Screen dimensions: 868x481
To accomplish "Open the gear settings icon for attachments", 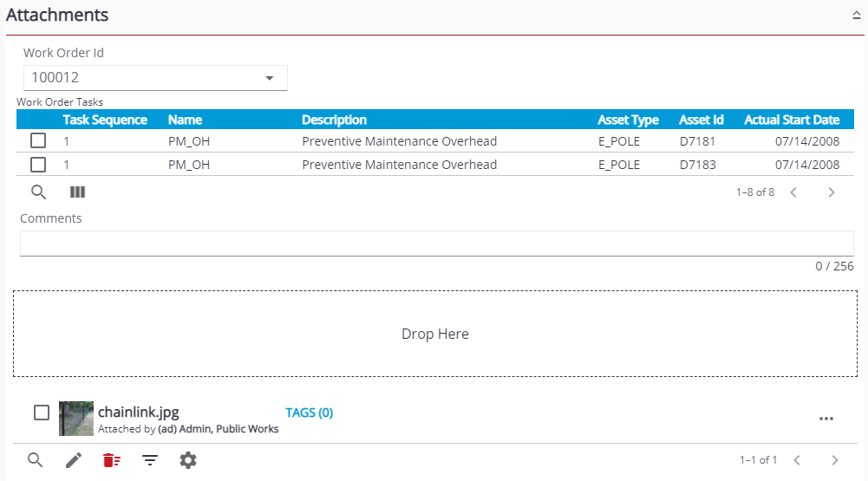I will coord(188,460).
